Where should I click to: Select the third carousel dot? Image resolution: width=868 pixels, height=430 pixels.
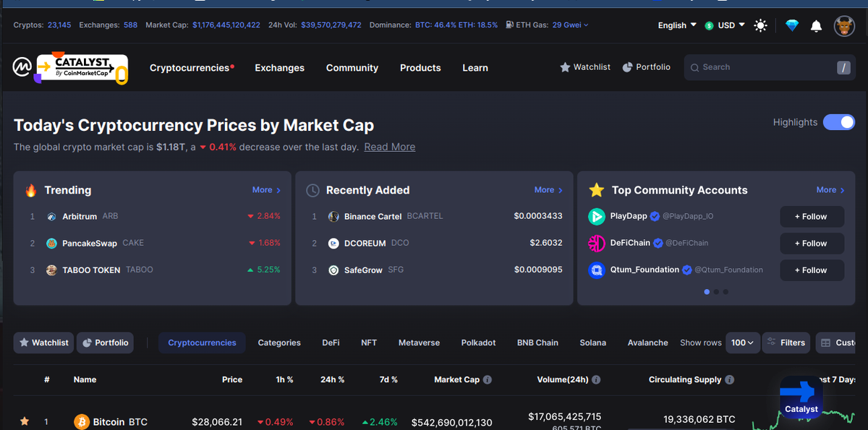point(726,292)
